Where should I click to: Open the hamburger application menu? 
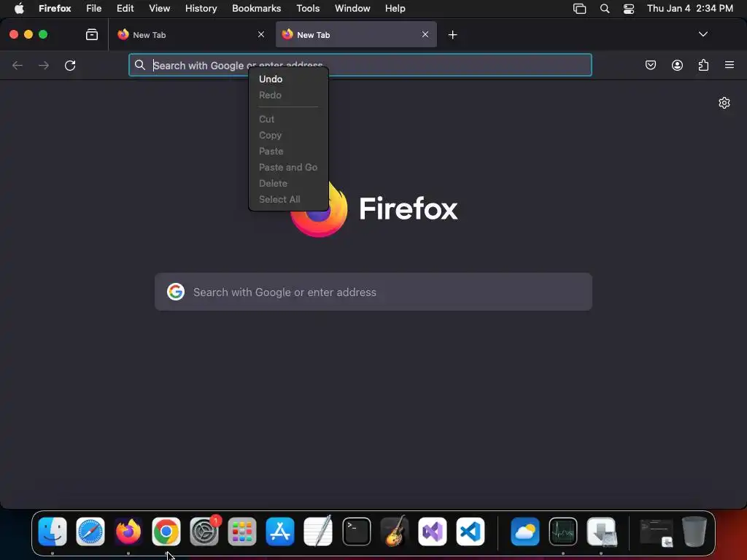point(729,65)
